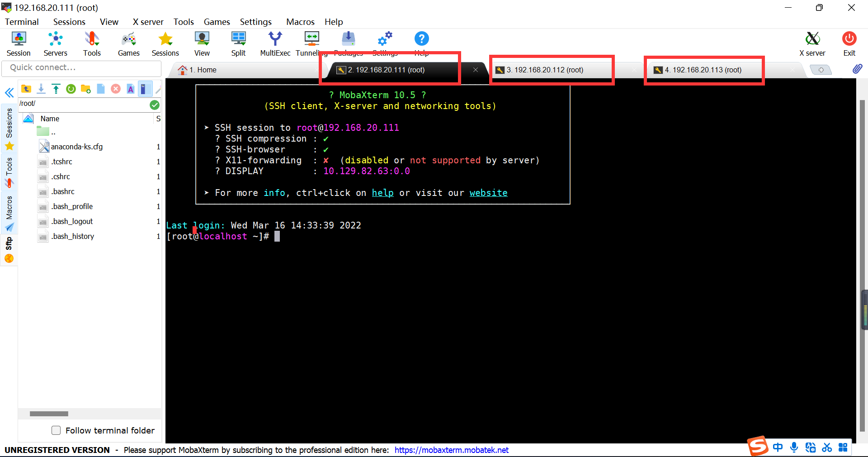The width and height of the screenshot is (868, 457).
Task: Click the horizontal scrollbar in the file panel
Action: tap(49, 414)
